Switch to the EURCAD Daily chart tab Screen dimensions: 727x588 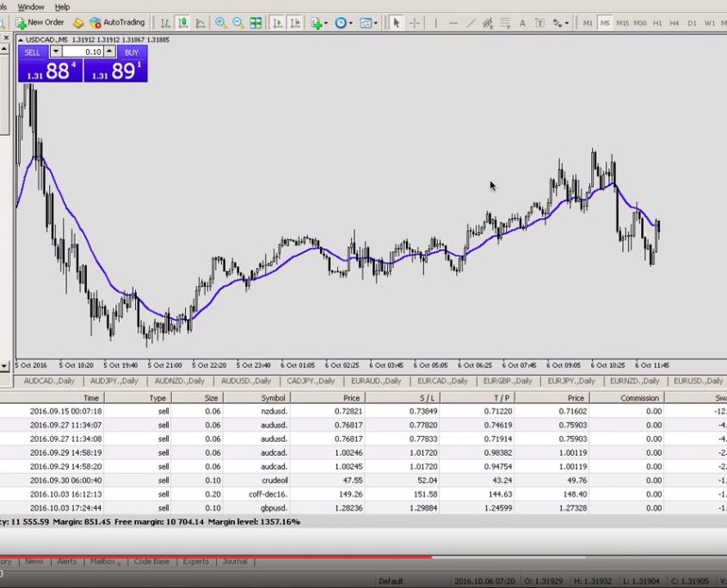(x=442, y=381)
